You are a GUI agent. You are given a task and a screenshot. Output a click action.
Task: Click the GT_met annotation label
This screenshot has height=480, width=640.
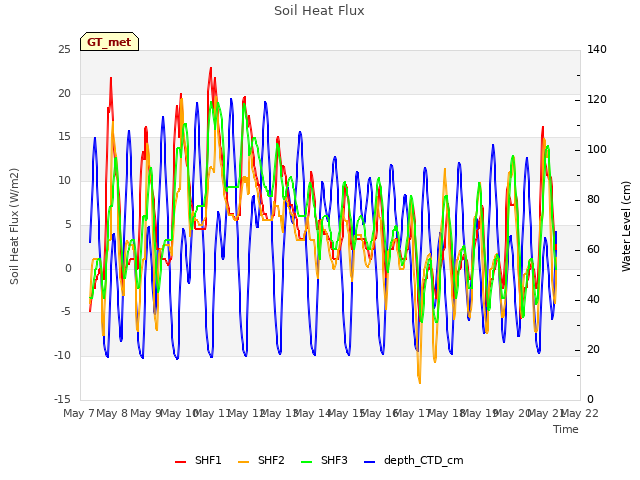tap(109, 42)
